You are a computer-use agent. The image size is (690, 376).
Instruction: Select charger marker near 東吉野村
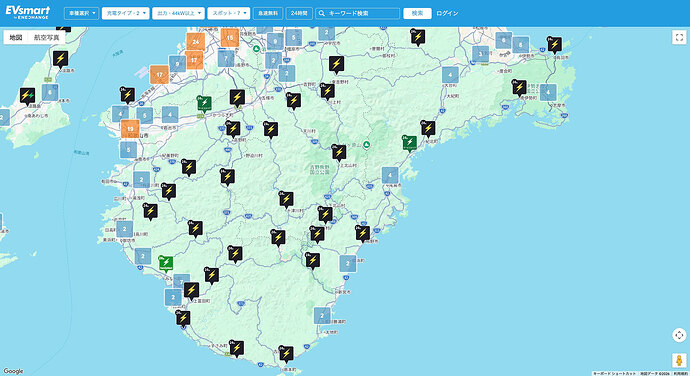pyautogui.click(x=337, y=64)
